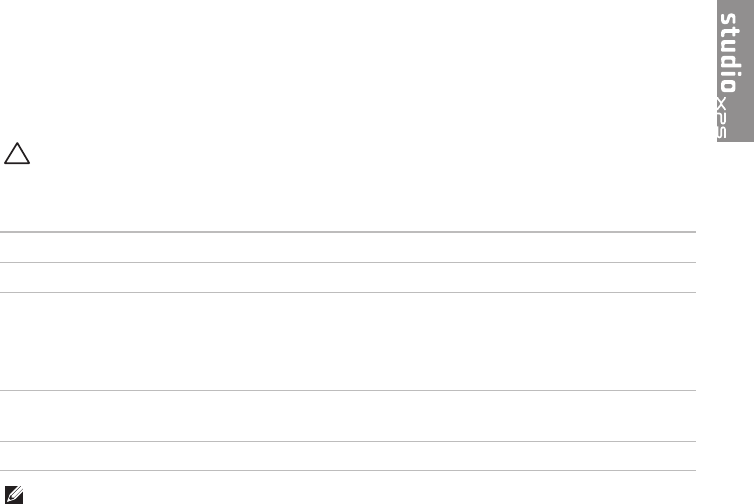Viewport: 754px width, 504px height.
Task: Click the bottom horizontal line of the table
Action: (x=348, y=471)
